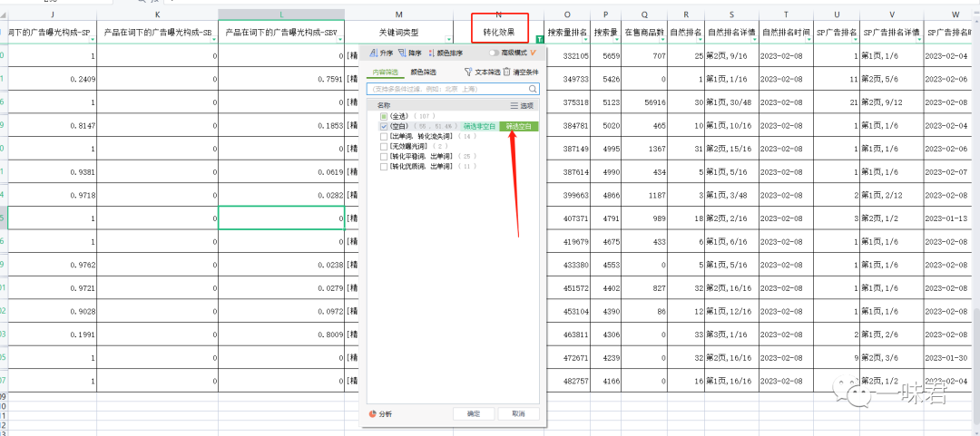Check the (全选) select all checkbox
Screen dimensions: 980x436
click(384, 116)
